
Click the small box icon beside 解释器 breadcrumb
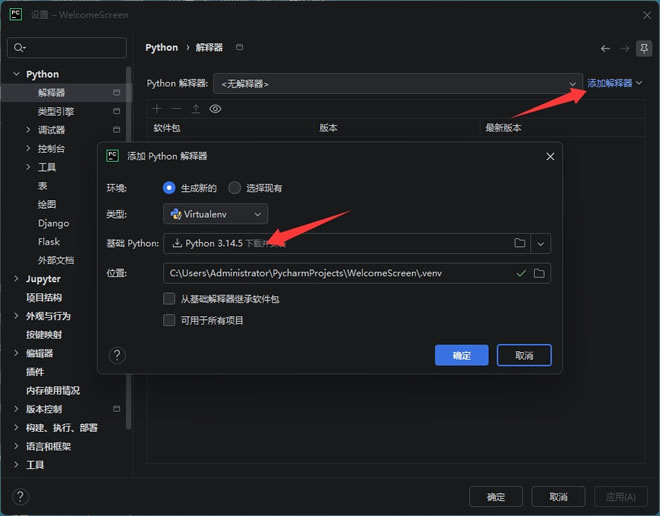[x=240, y=47]
